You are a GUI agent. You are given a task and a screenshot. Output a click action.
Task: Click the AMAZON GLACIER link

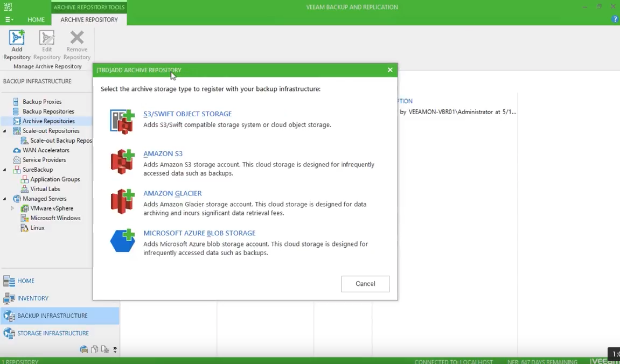pyautogui.click(x=172, y=193)
